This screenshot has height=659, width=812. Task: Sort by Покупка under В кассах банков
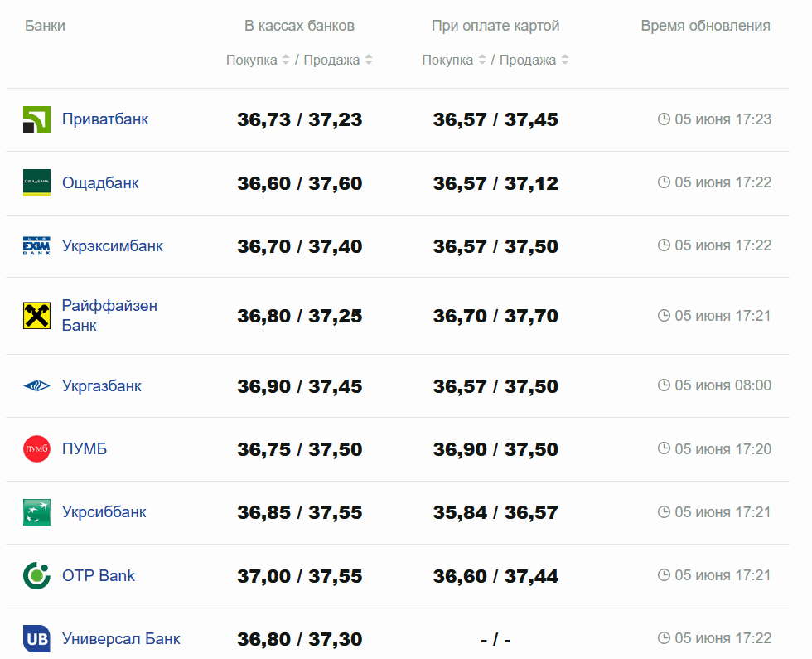pyautogui.click(x=258, y=60)
